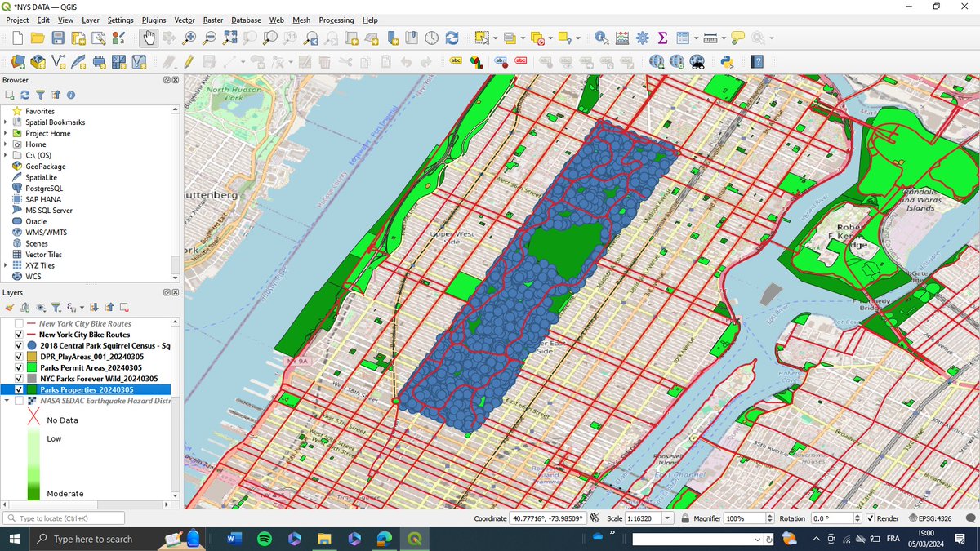Collapse the NASA SEDAC Earthquake Hazard layer
This screenshot has width=980, height=551.
(x=8, y=401)
